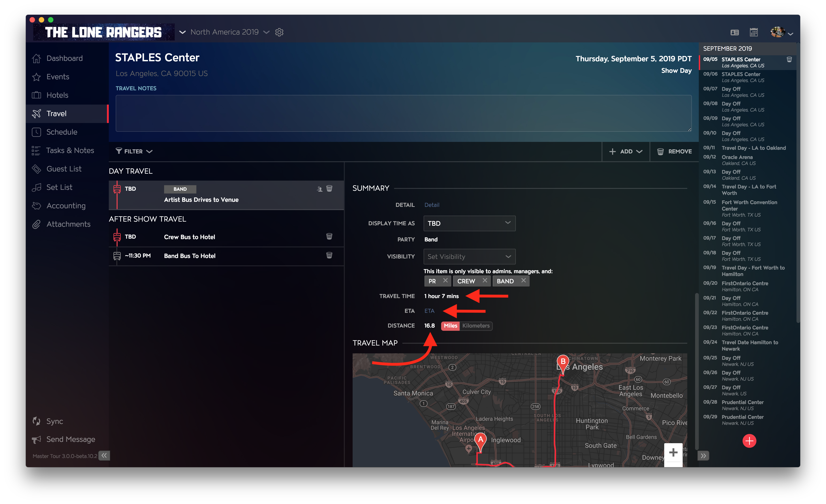826x504 pixels.
Task: Click the Set List music note icon
Action: (36, 187)
